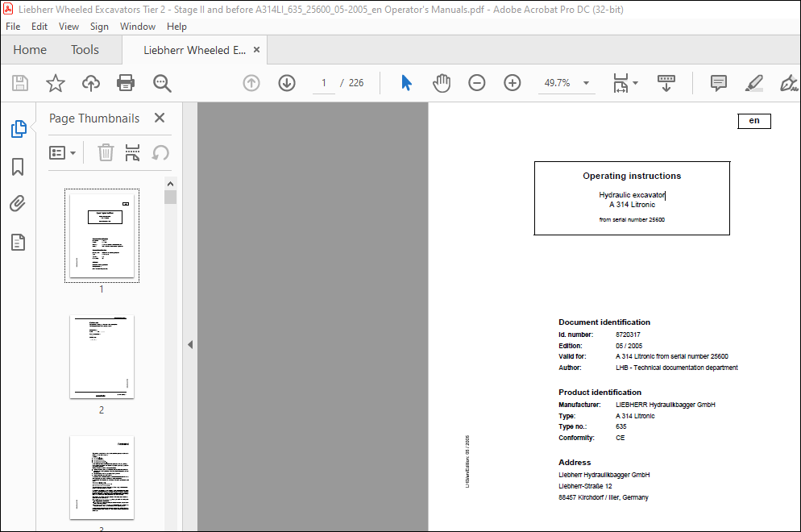
Task: Close the Liebherr Wheeled E... document tab
Action: click(x=256, y=49)
